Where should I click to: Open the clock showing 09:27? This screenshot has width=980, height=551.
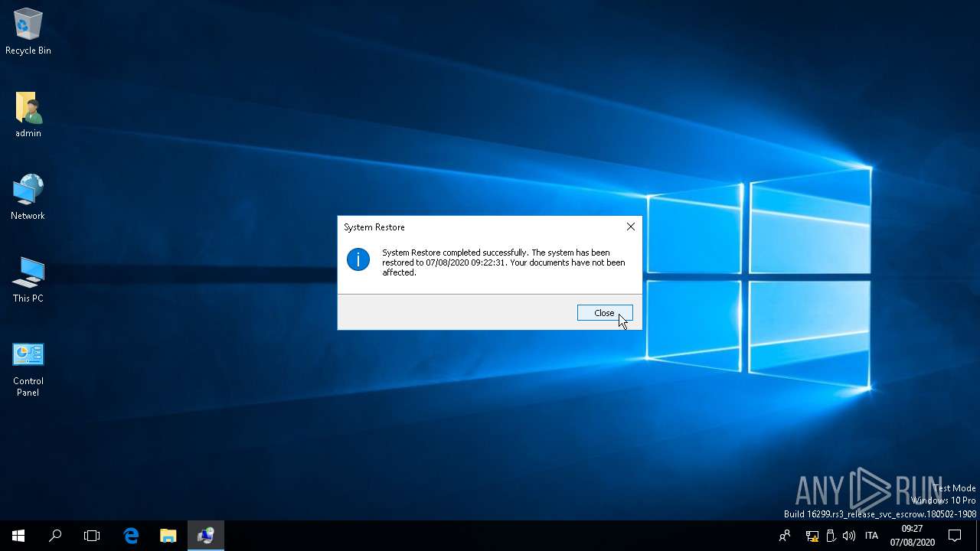(912, 536)
